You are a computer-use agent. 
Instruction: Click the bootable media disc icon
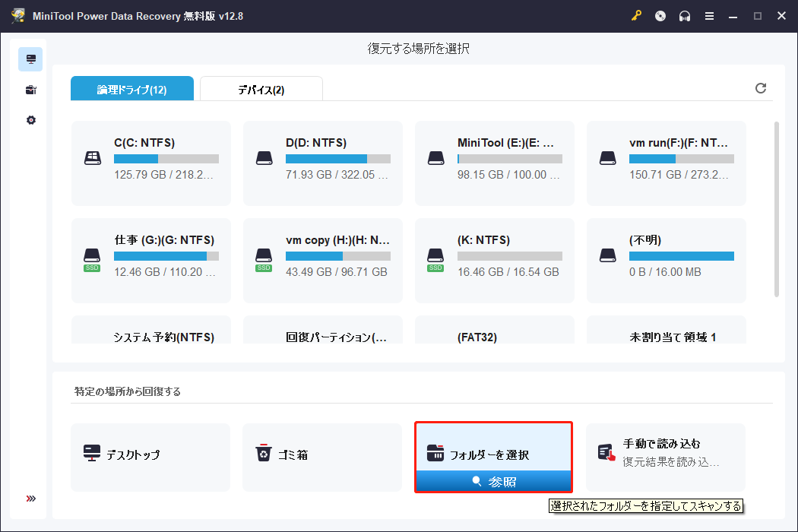(660, 15)
